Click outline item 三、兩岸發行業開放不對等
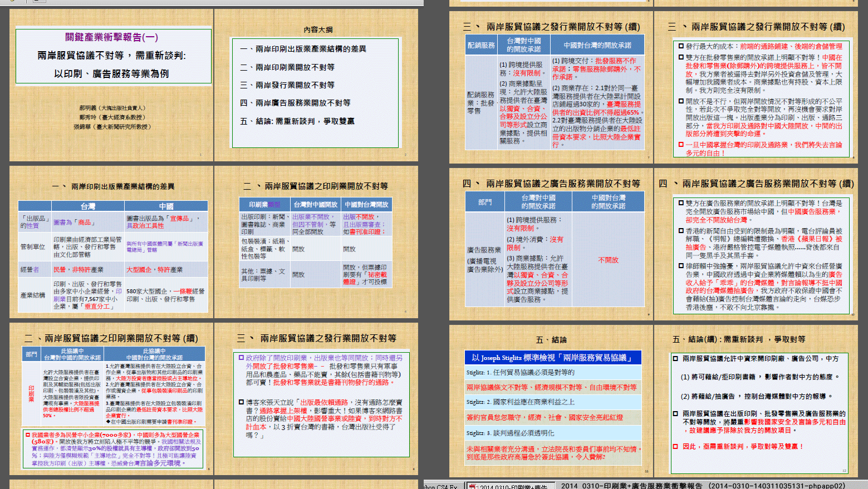Viewport: 868px width, 489px height. 287,85
